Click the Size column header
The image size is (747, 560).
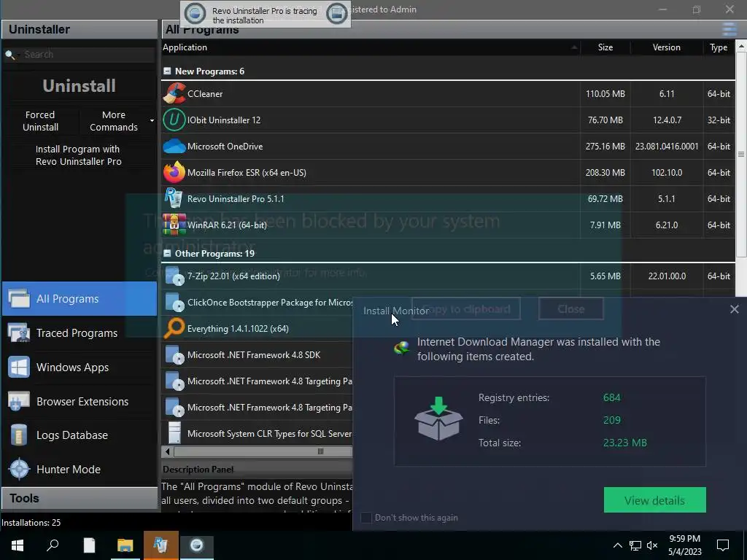tap(605, 47)
